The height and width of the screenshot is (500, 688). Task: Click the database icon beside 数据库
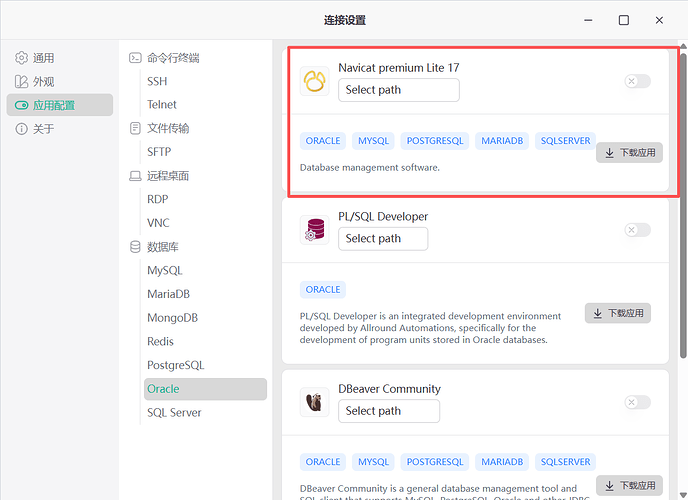point(135,247)
